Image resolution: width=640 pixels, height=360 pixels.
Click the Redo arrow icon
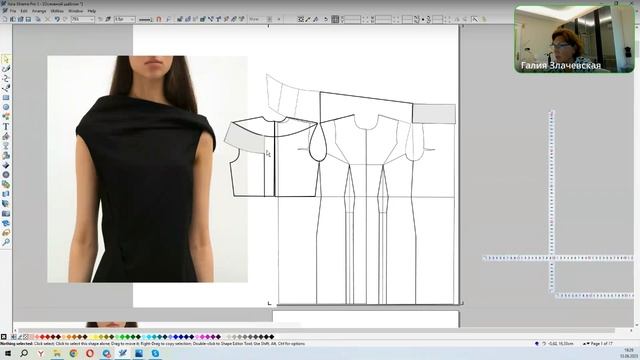[65, 19]
